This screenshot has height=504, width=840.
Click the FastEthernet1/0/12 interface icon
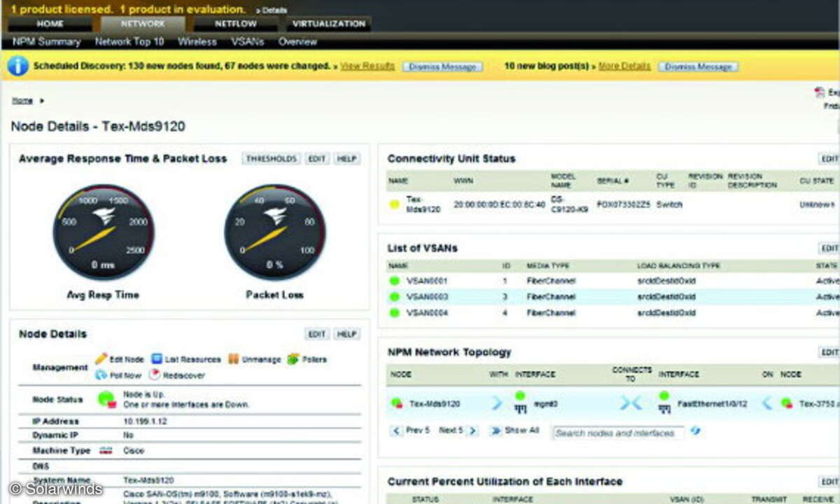664,402
